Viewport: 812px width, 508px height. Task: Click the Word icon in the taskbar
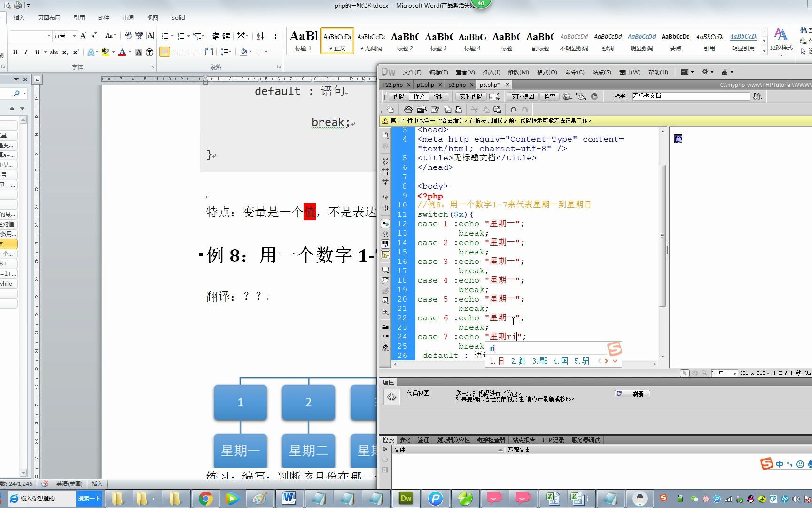pyautogui.click(x=289, y=498)
